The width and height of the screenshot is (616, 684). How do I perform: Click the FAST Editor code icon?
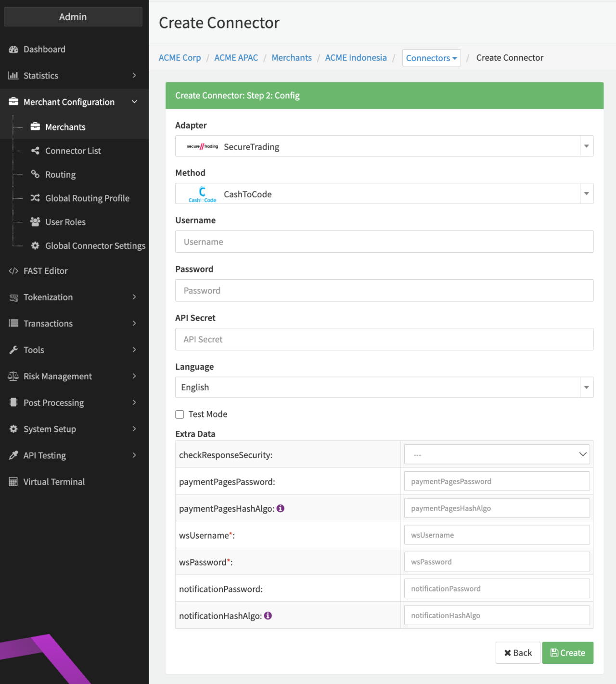13,271
